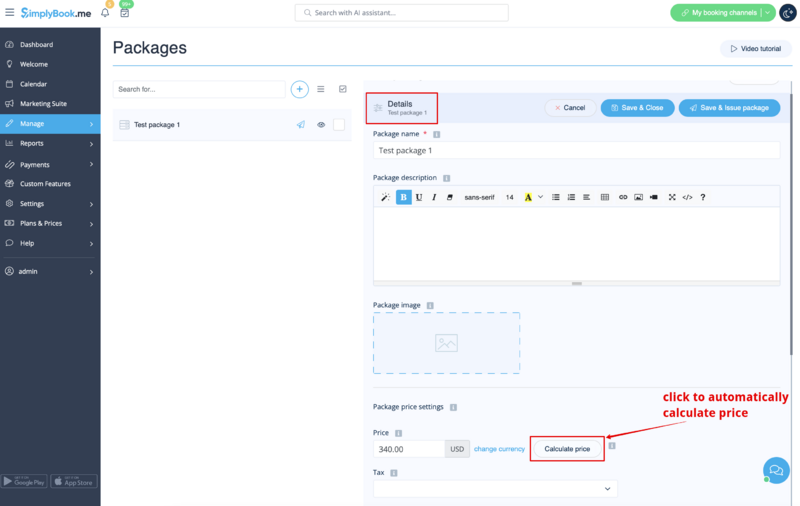Open the hamburger main menu

[10, 12]
